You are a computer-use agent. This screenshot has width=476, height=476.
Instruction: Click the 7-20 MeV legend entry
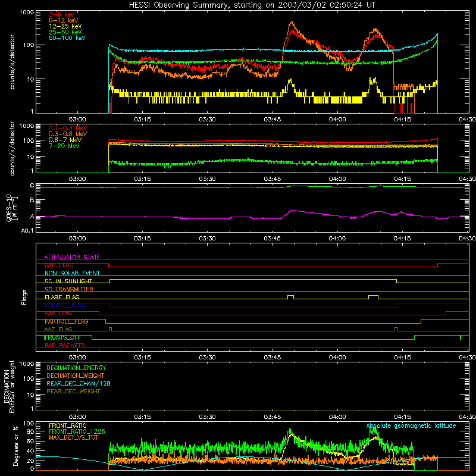click(x=64, y=146)
